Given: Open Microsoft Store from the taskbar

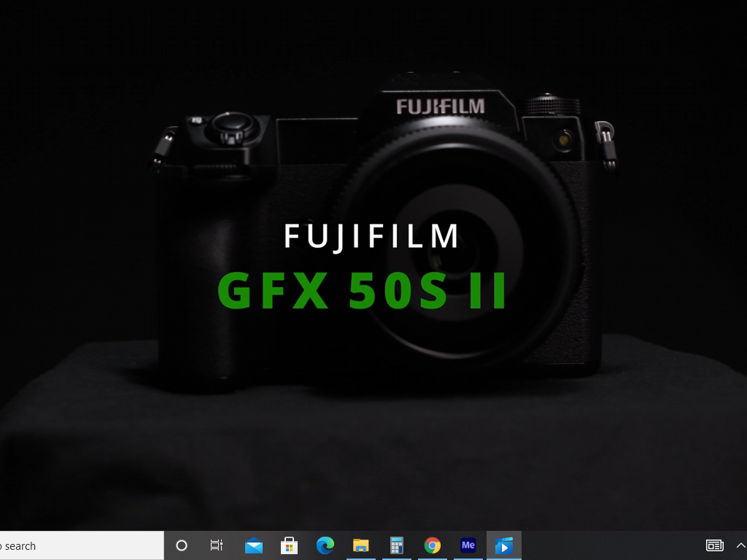Looking at the screenshot, I should [x=289, y=545].
